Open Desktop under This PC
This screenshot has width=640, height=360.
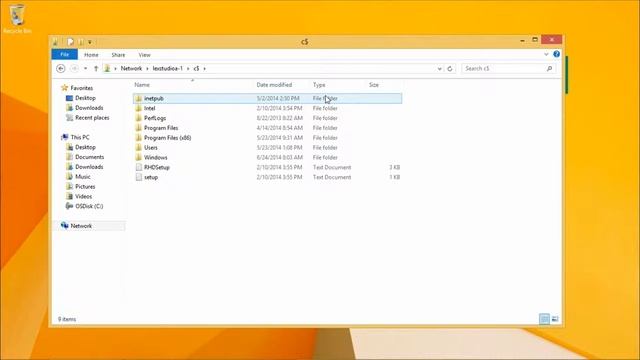pos(85,147)
